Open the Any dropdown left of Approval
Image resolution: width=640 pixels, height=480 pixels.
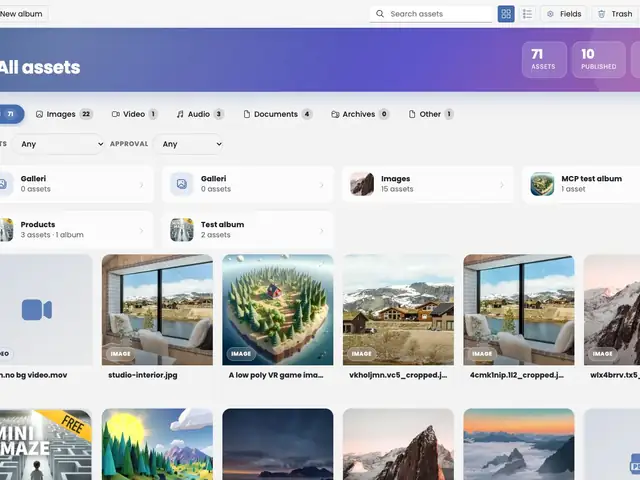point(58,144)
